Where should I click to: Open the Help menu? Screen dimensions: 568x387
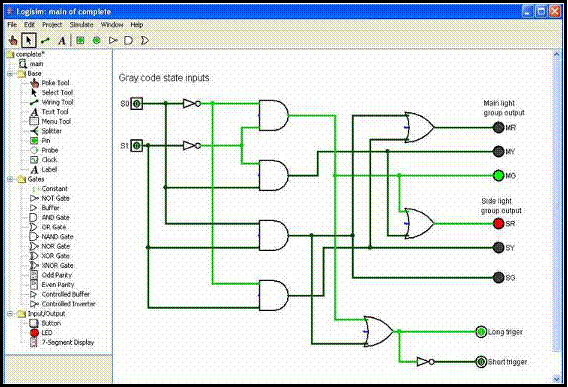[x=137, y=25]
